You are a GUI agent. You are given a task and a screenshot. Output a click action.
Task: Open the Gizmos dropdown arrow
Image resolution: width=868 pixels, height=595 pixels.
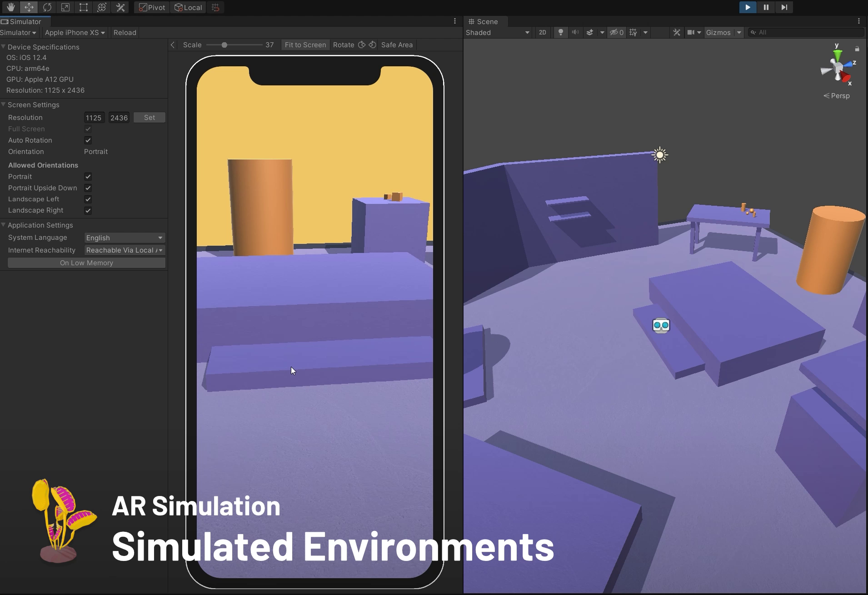[739, 32]
